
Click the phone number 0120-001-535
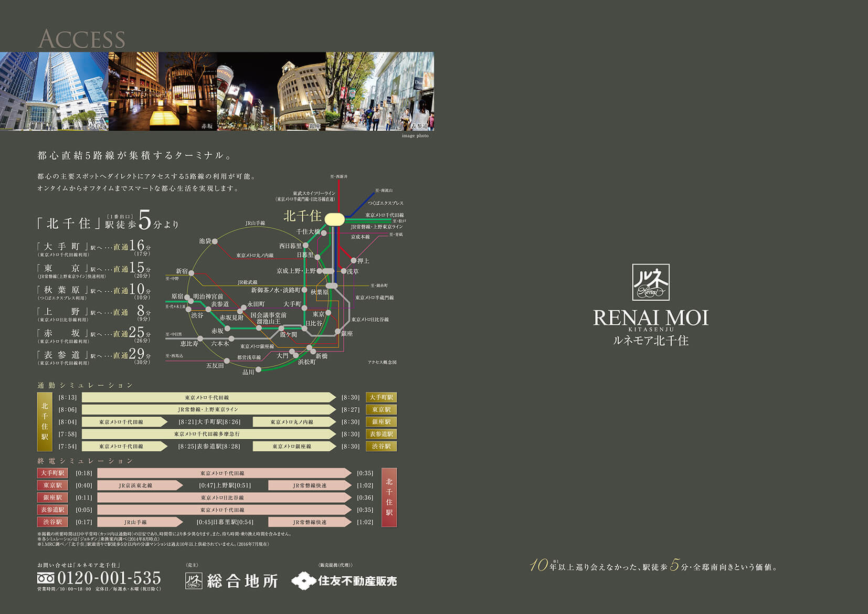[x=109, y=578]
